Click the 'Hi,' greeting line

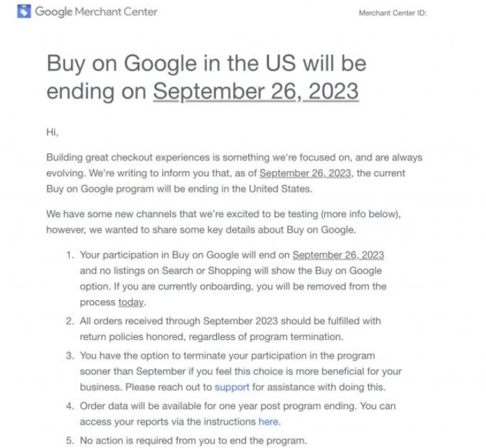(x=52, y=132)
